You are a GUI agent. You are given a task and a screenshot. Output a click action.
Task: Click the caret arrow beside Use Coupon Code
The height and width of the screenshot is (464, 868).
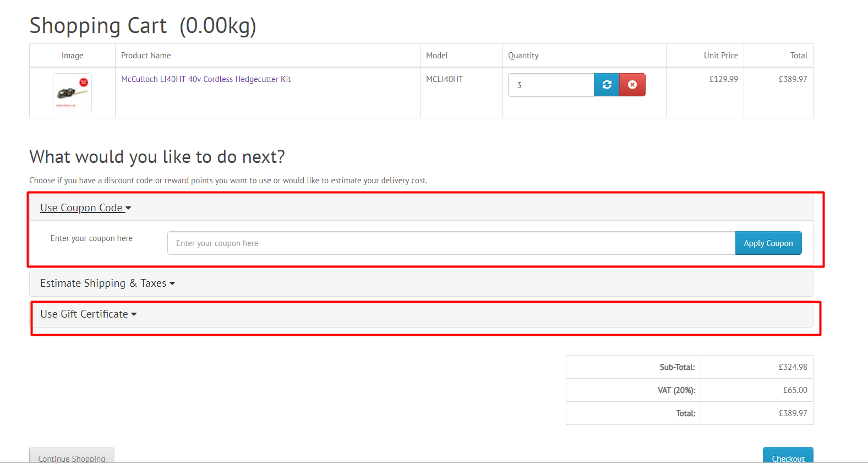[128, 209]
